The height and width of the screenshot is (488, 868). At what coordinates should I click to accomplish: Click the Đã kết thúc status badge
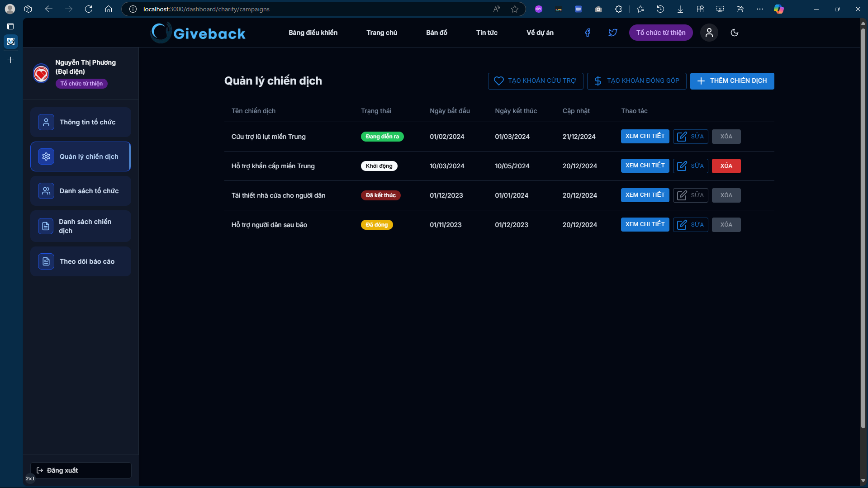click(x=380, y=195)
